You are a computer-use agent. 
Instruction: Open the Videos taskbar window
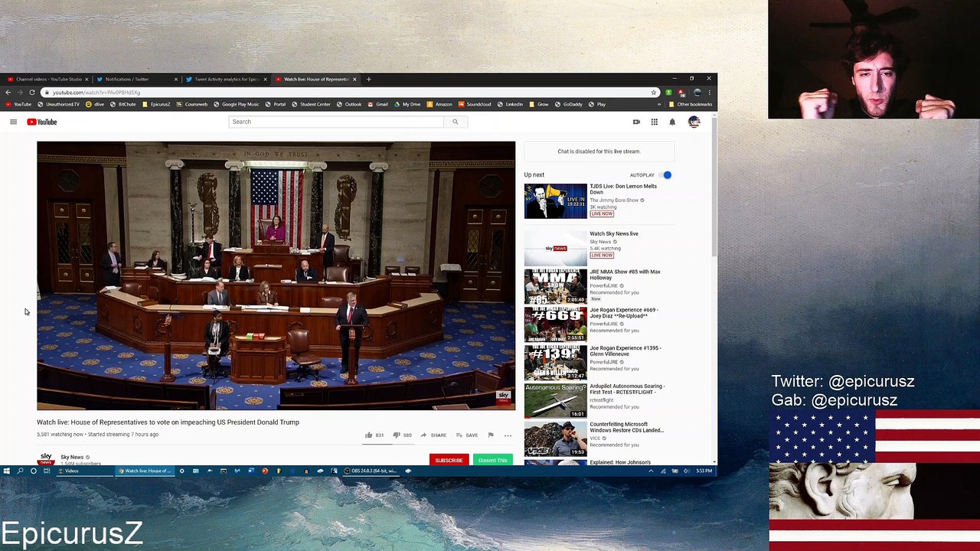pos(86,471)
